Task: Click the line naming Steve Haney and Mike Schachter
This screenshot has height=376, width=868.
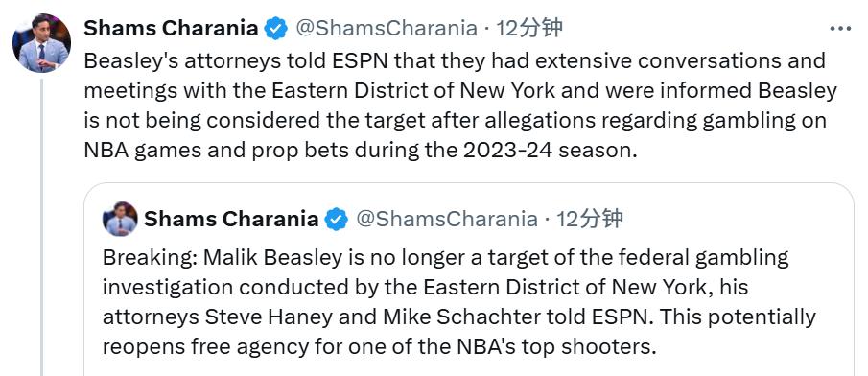Action: (x=459, y=317)
